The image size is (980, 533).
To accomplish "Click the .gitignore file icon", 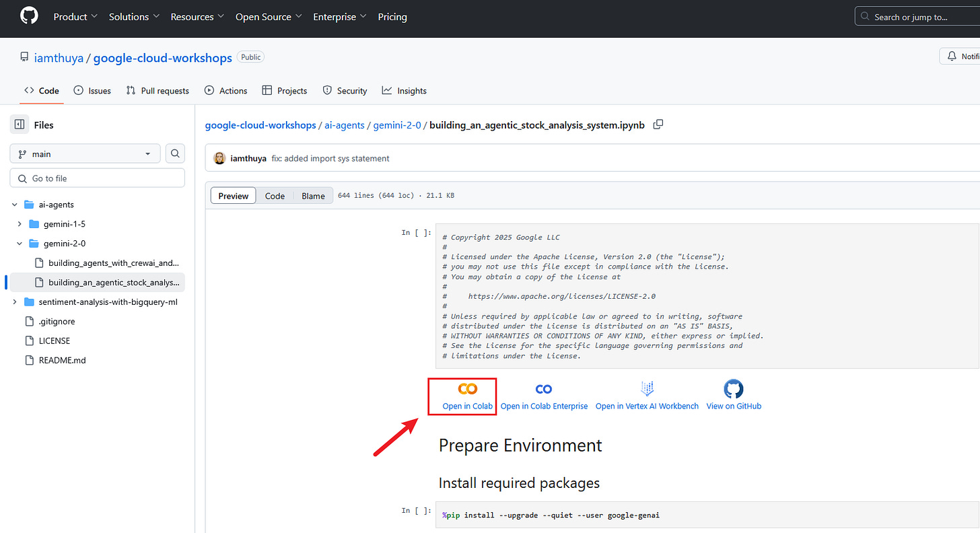I will (29, 321).
